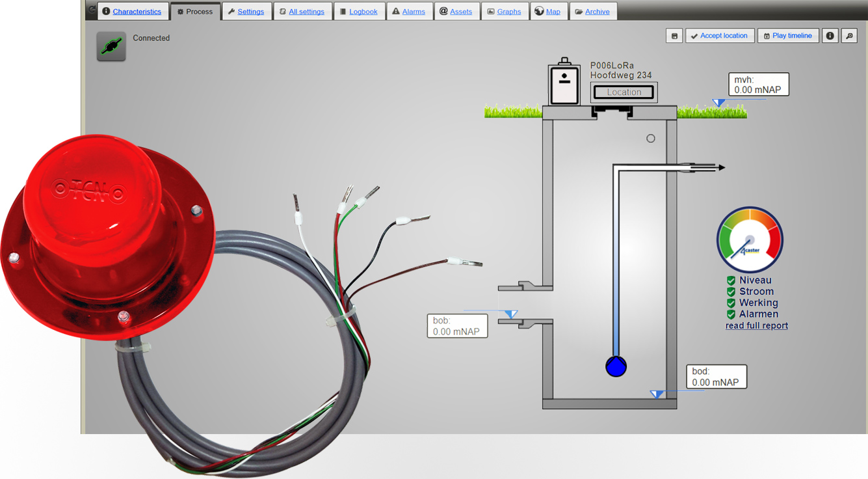This screenshot has width=868, height=479.
Task: Click the folder icon on the Archive tab
Action: 577,11
